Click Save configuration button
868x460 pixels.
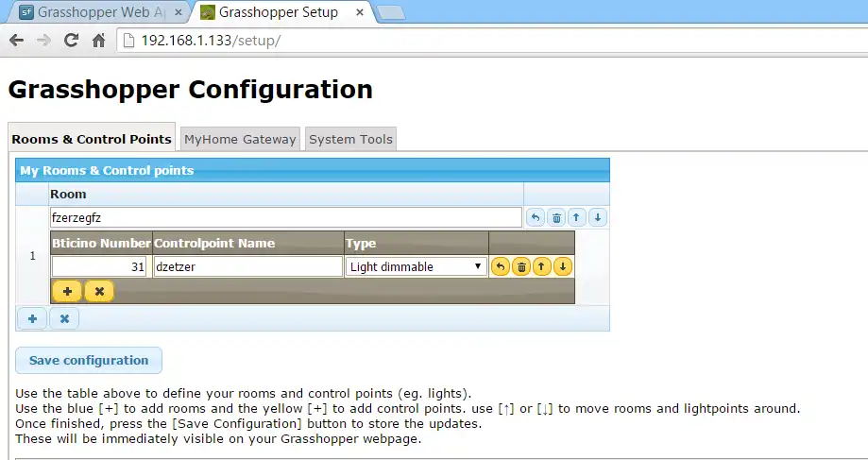tap(89, 361)
